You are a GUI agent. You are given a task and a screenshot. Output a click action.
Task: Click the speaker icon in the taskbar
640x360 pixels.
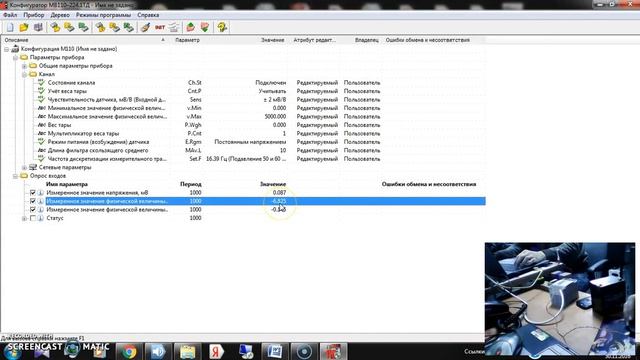(158, 351)
